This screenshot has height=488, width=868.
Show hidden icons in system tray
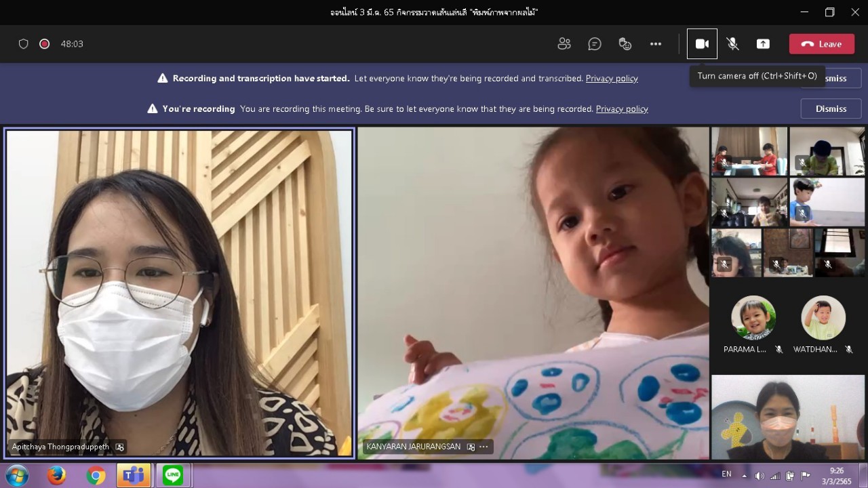pyautogui.click(x=745, y=475)
